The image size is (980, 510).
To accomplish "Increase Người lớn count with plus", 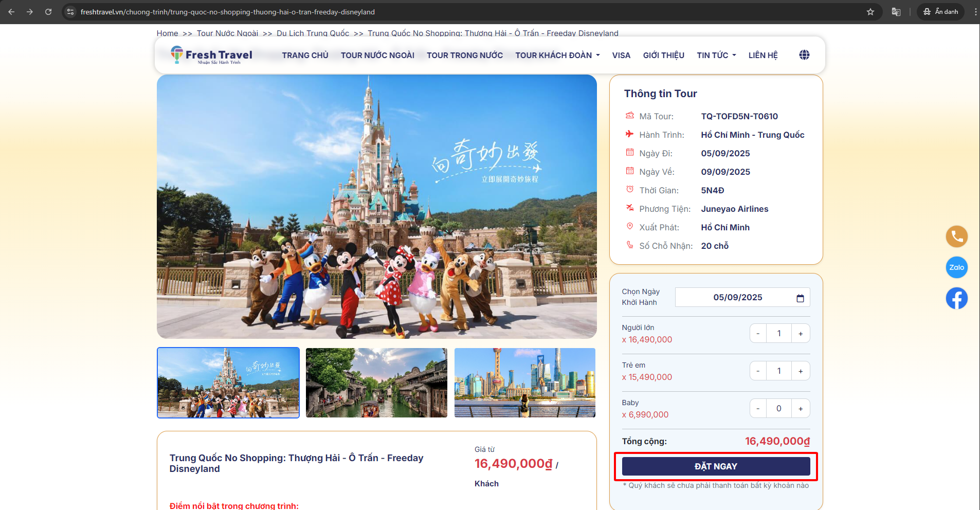I will click(801, 333).
